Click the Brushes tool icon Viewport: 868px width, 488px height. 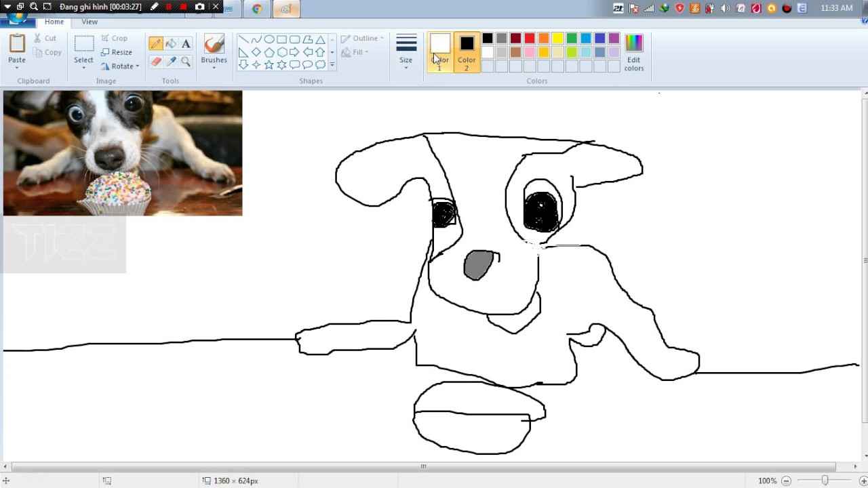(x=214, y=44)
